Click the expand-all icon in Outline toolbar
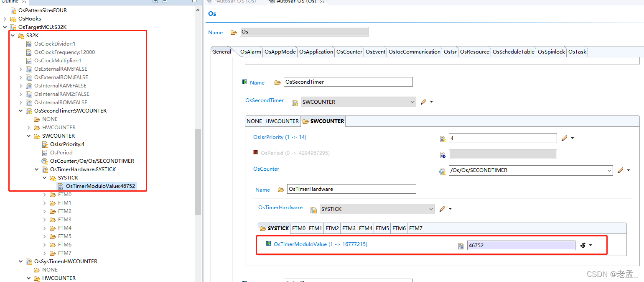The image size is (644, 282). click(x=155, y=1)
